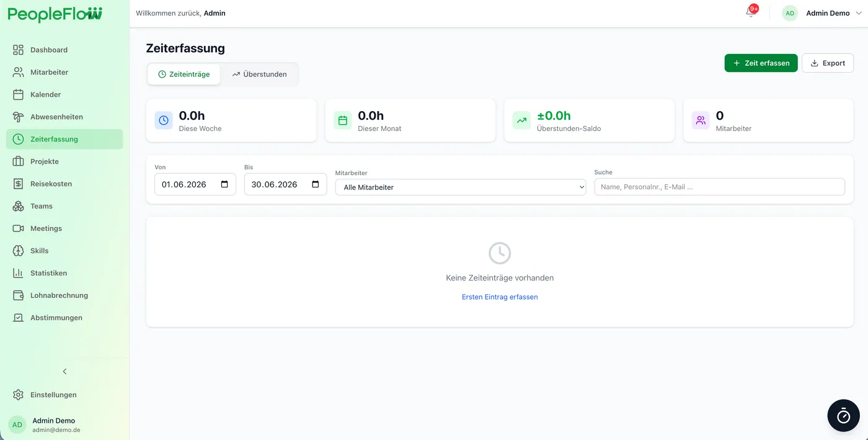Switch to the Überstunden tab

pyautogui.click(x=259, y=74)
